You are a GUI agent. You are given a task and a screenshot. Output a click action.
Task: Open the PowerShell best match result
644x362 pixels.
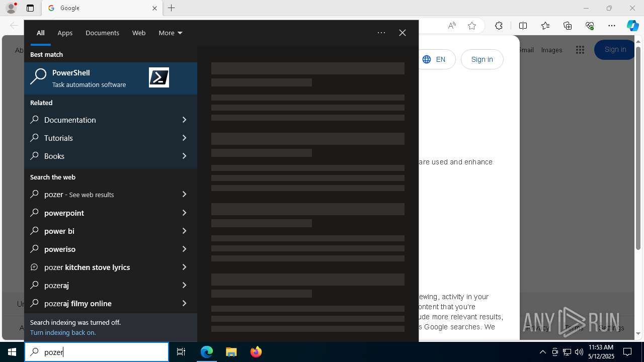click(111, 78)
